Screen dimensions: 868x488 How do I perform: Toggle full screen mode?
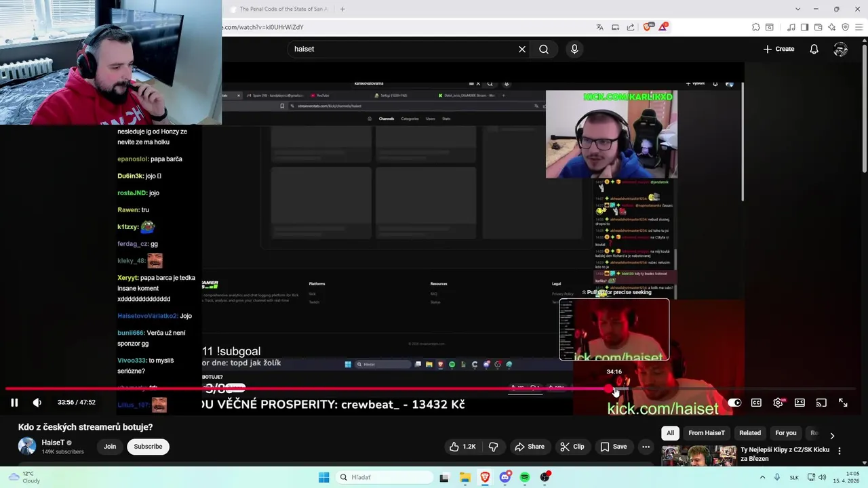(843, 403)
